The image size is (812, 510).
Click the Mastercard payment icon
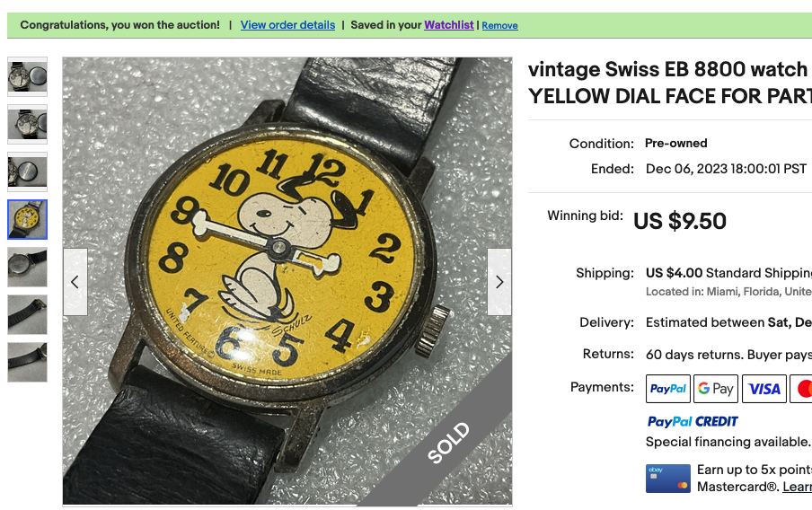801,389
